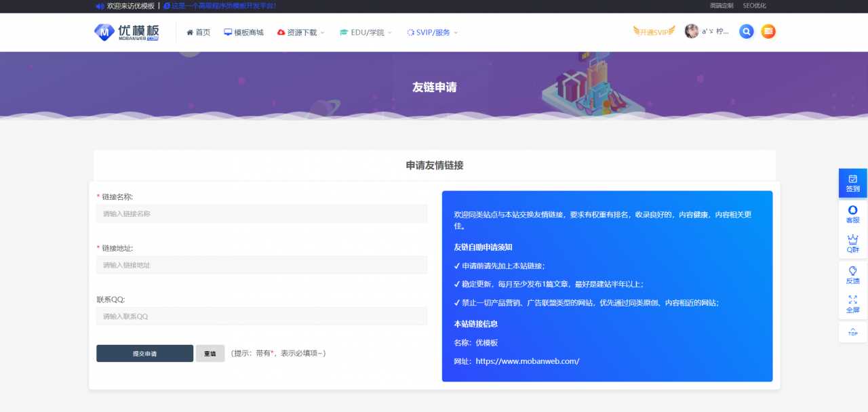The width and height of the screenshot is (868, 412).
Task: Open 反馈 feedback via lightbulb sidebar icon
Action: (852, 273)
